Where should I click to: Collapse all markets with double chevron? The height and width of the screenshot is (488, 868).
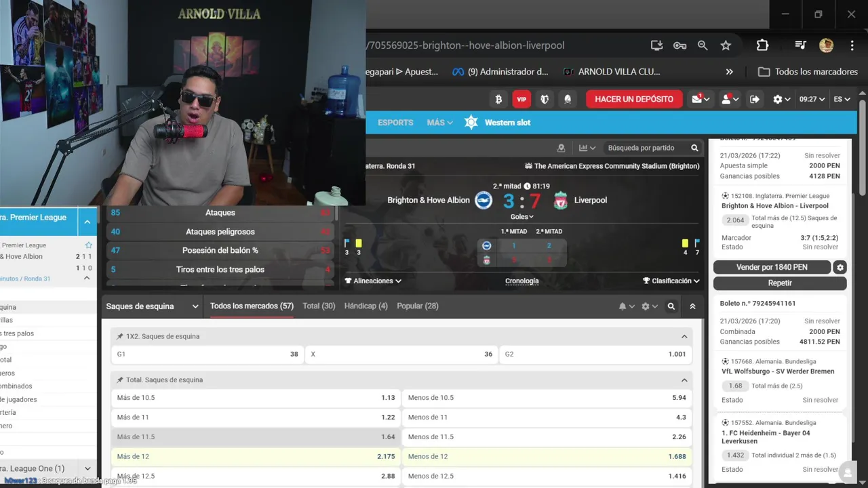692,306
